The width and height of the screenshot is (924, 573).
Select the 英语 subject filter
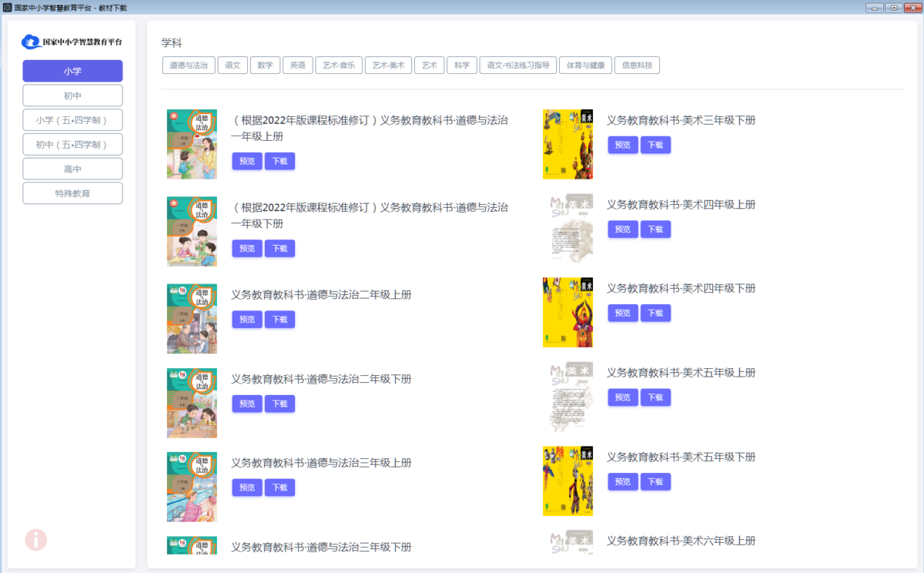[297, 65]
